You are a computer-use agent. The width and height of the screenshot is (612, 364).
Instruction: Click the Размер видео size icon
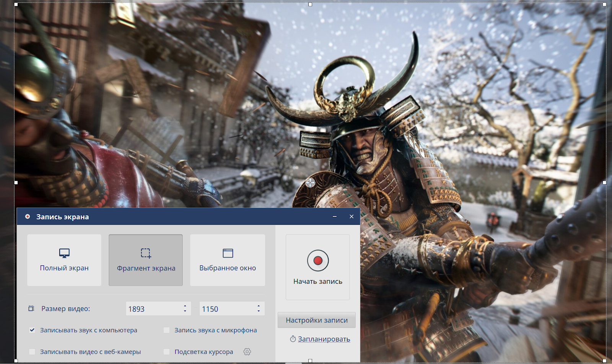click(31, 308)
